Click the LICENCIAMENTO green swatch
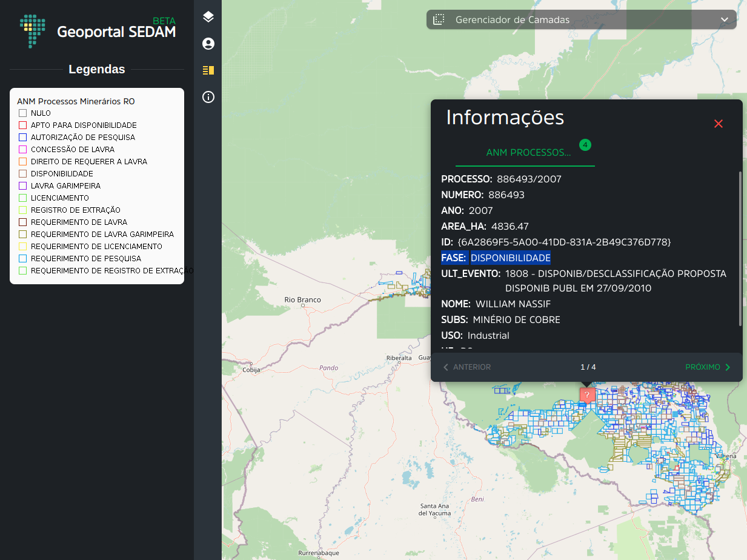The height and width of the screenshot is (560, 747). point(22,198)
